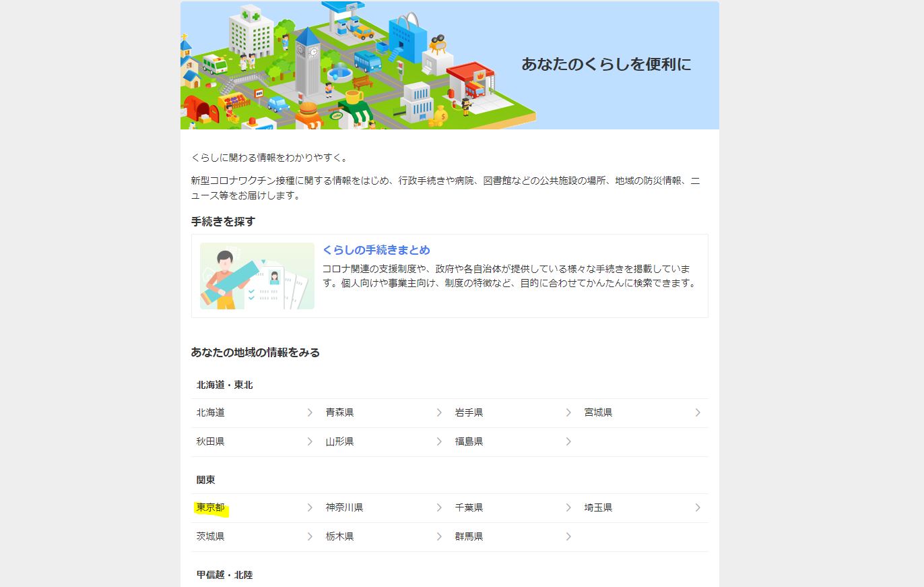Select 埼玉県 prefecture
This screenshot has width=924, height=587.
click(598, 507)
